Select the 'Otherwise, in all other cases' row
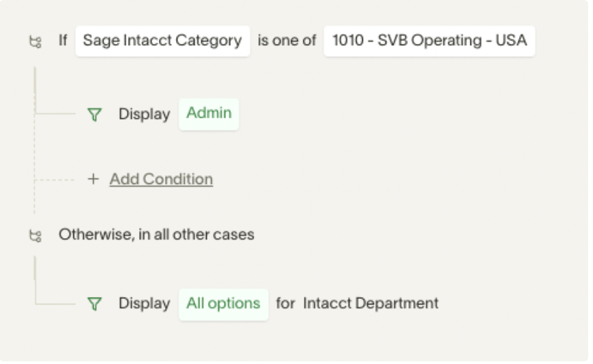Viewport: 593px width, 364px height. (x=156, y=235)
